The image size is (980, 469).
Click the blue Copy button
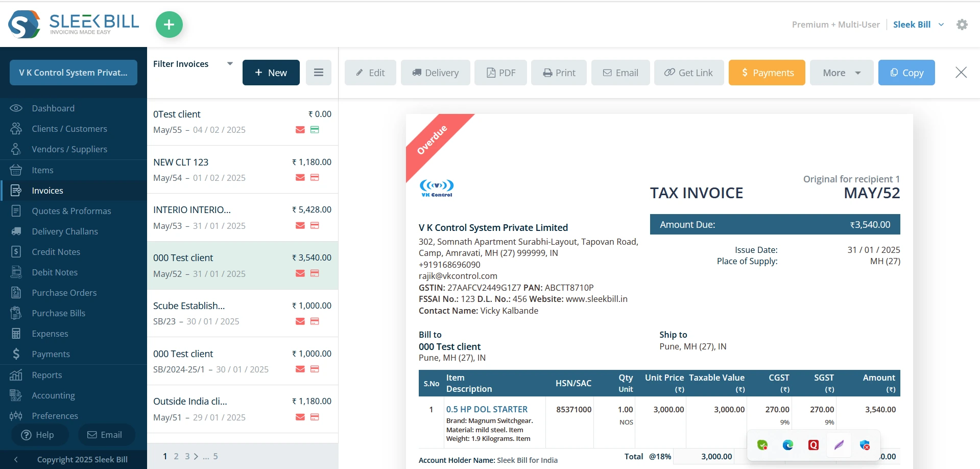(x=906, y=73)
